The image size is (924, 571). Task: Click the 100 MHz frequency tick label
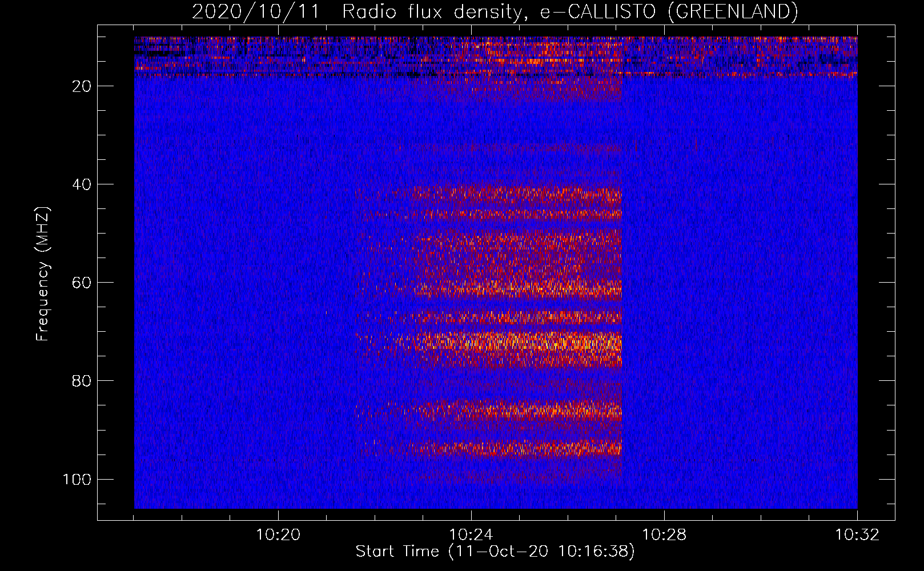tap(77, 479)
